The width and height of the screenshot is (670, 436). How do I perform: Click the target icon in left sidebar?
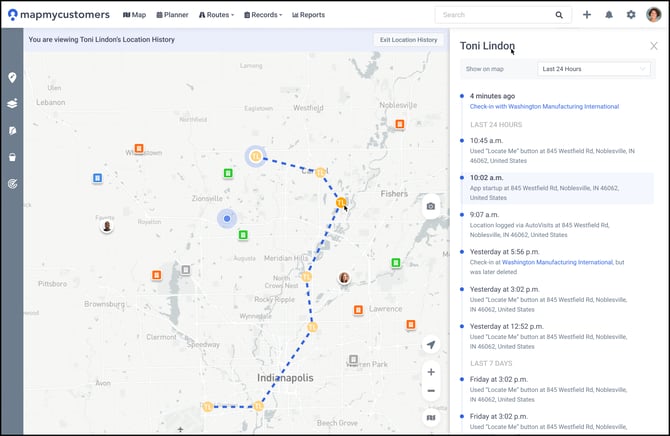(x=13, y=184)
